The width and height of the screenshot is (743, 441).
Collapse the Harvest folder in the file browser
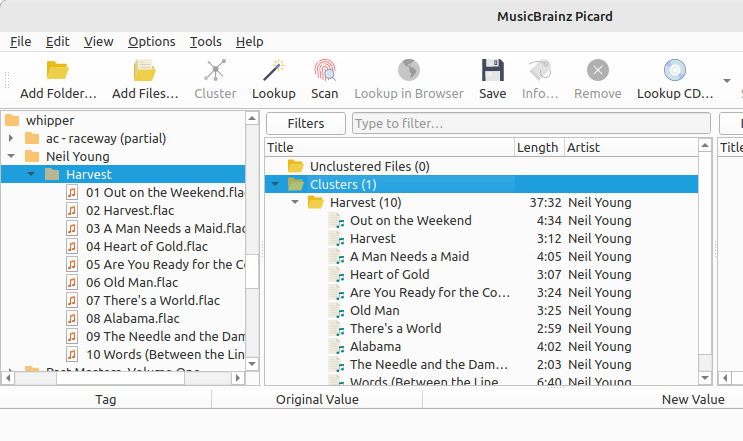click(31, 174)
